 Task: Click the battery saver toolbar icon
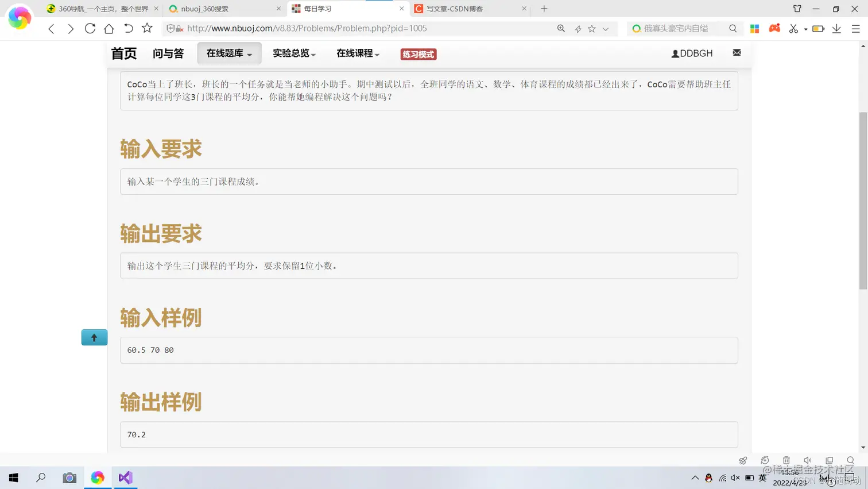(x=819, y=29)
